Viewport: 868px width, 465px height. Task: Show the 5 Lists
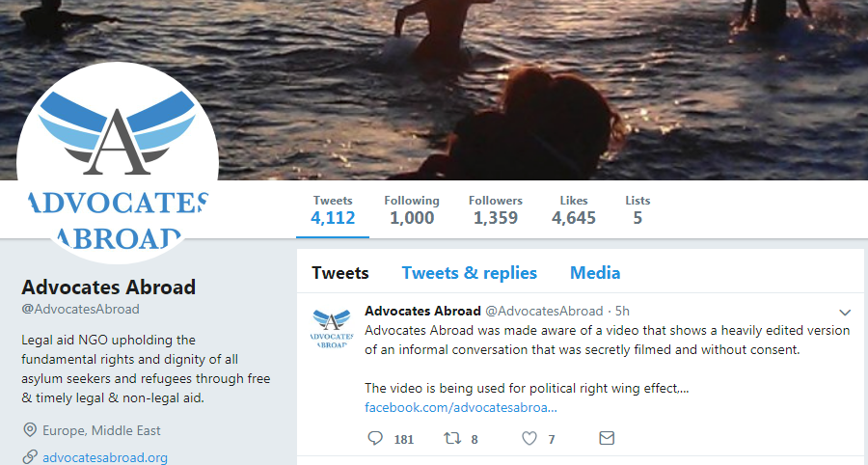click(x=637, y=209)
